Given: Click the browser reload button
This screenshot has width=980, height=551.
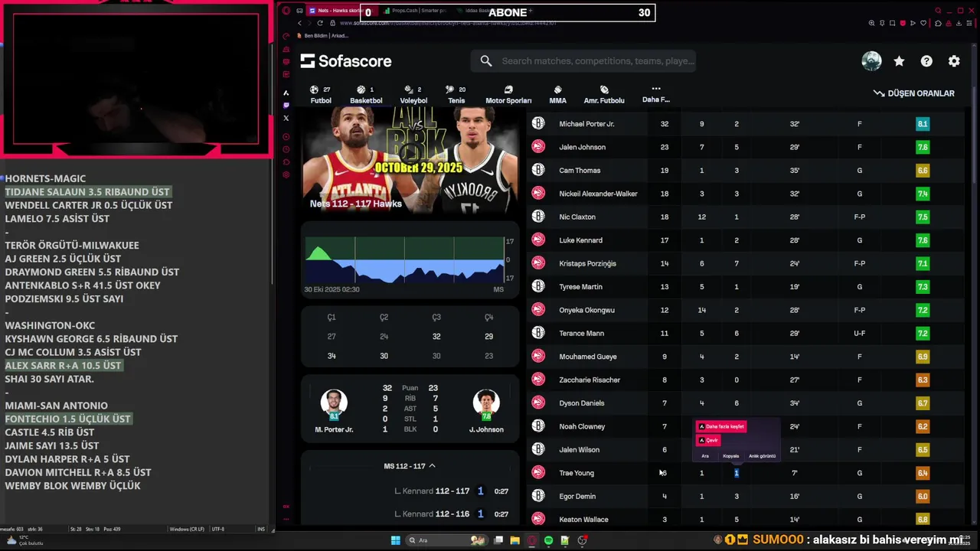Looking at the screenshot, I should (321, 23).
